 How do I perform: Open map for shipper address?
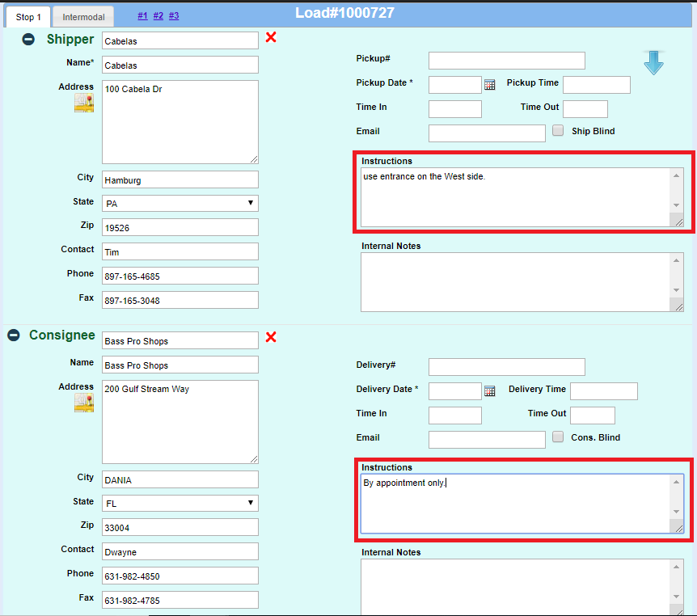click(x=84, y=103)
